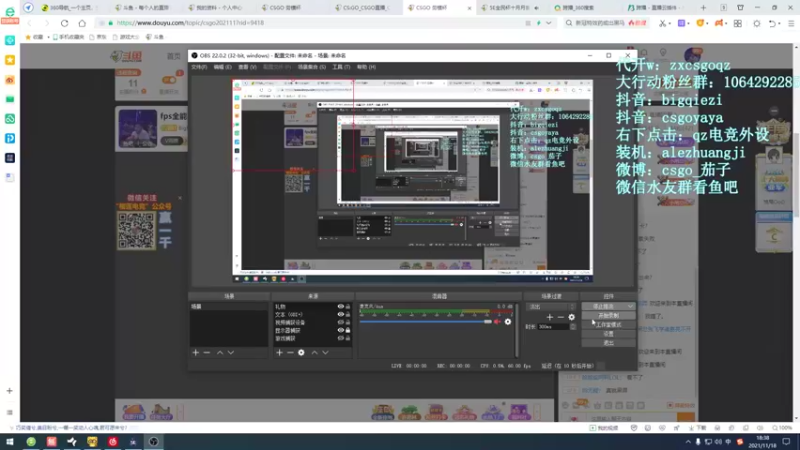Toggle visibility of the first source in the list
Screen dimensions: 800x450
(x=340, y=307)
